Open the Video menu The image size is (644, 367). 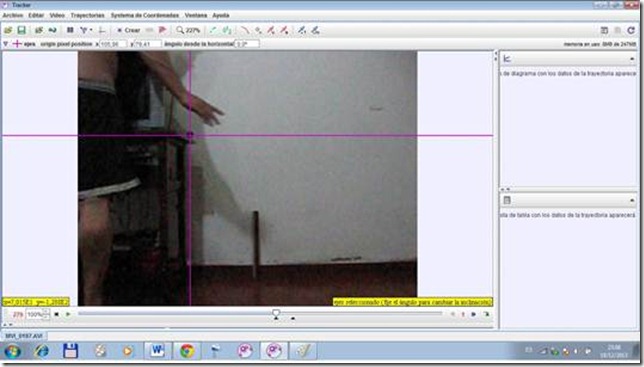57,15
